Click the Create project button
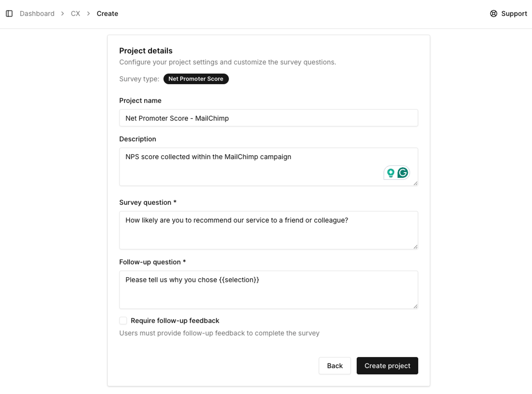532x394 pixels. (387, 366)
